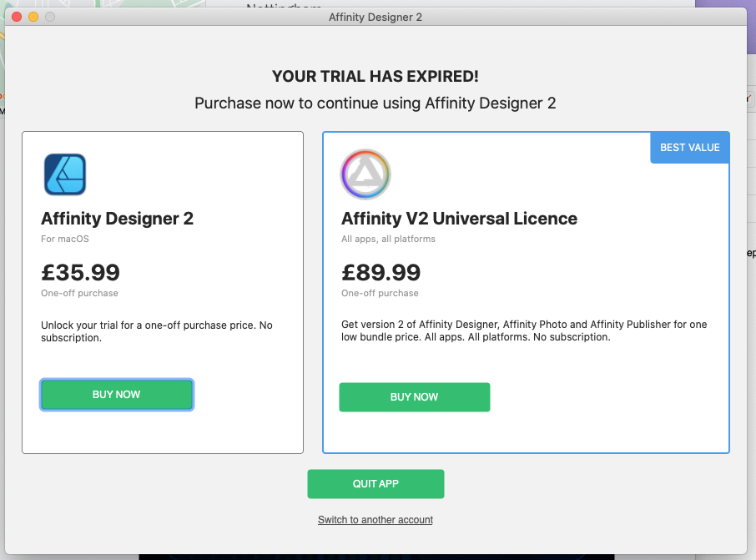This screenshot has height=560, width=756.
Task: Minimize the Affinity Designer 2 window
Action: pyautogui.click(x=33, y=17)
